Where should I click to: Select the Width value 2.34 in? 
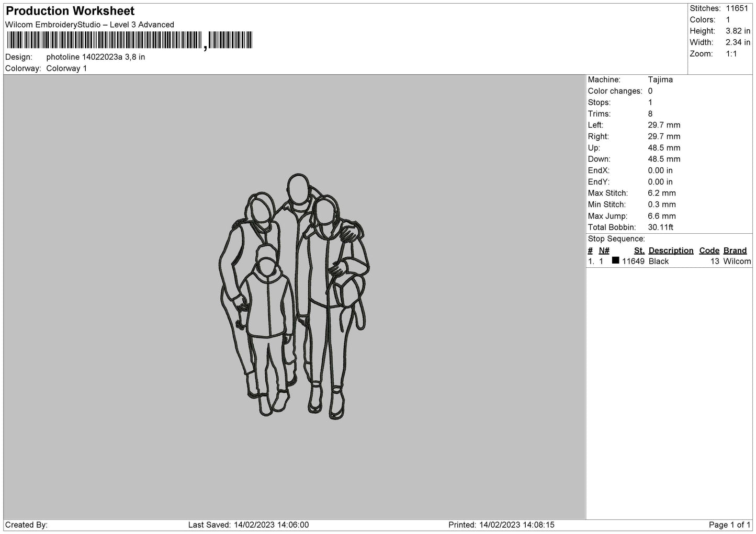[738, 42]
